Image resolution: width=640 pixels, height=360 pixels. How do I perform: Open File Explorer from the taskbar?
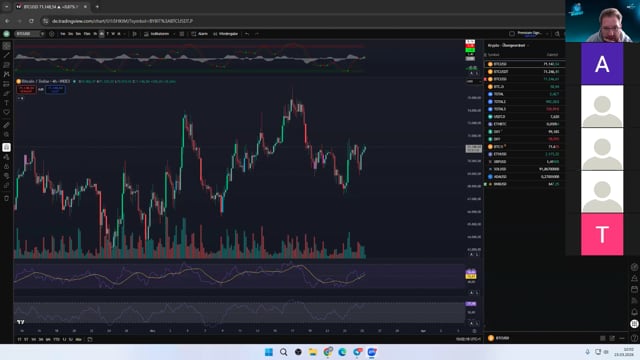pyautogui.click(x=313, y=352)
